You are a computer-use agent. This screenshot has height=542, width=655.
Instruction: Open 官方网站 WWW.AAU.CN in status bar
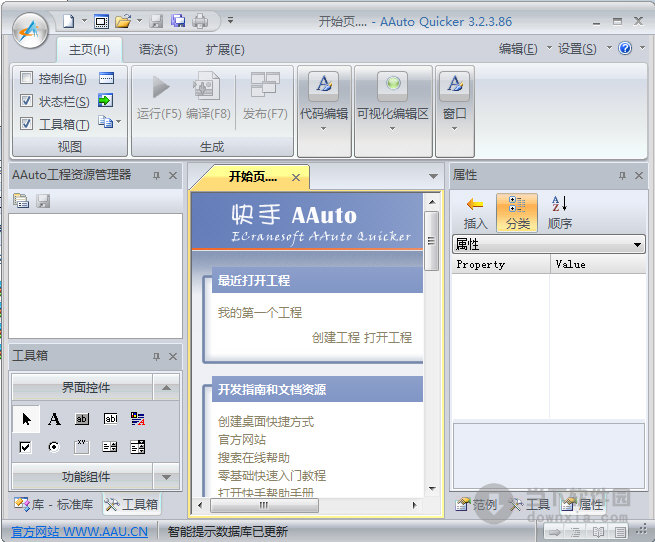coord(79,532)
